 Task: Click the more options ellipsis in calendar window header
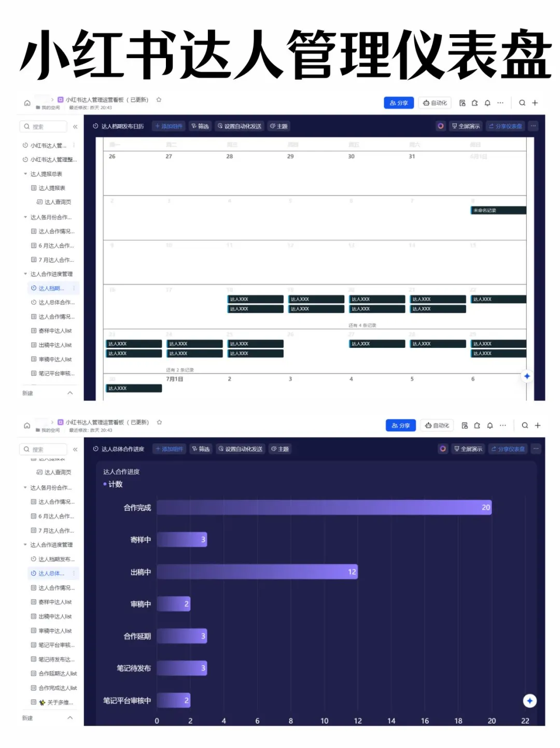[500, 103]
